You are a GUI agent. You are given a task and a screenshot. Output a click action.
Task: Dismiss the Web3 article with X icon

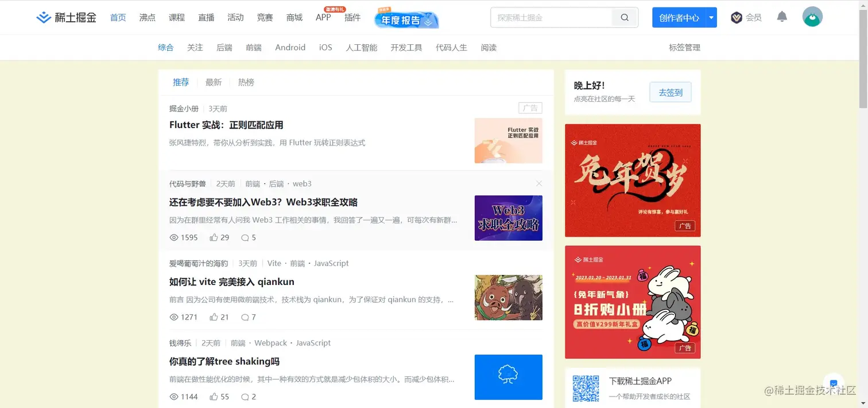(538, 183)
